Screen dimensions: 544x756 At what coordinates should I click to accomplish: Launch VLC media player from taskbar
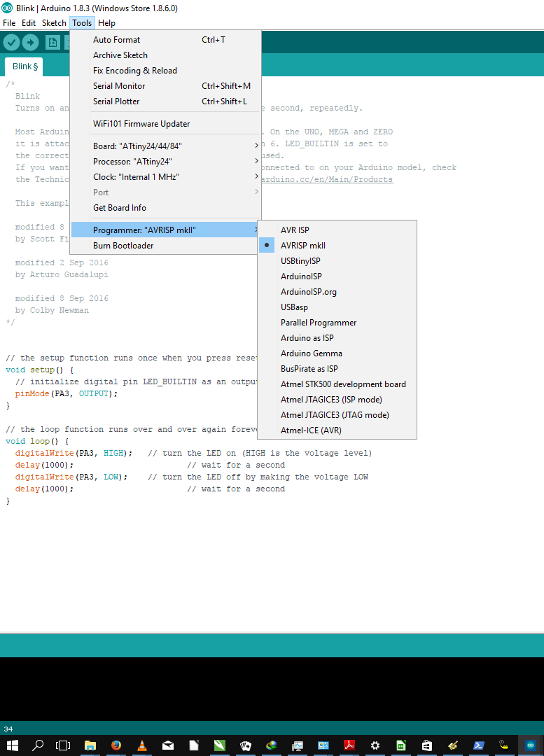pos(142,745)
